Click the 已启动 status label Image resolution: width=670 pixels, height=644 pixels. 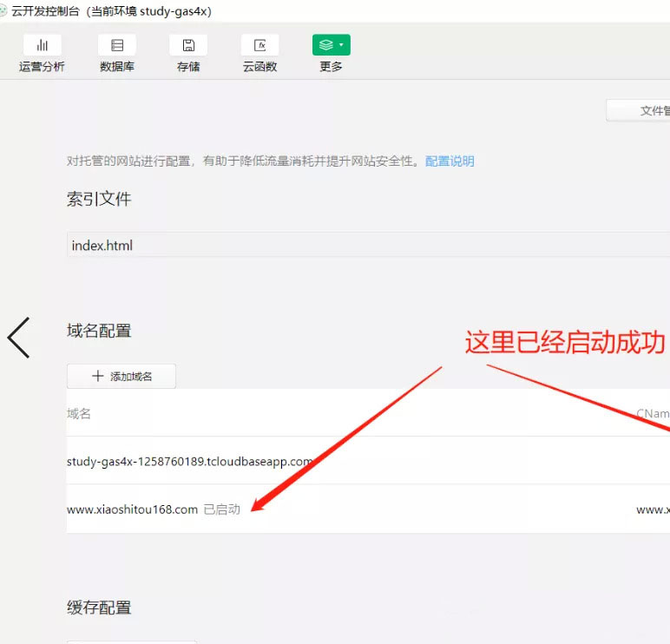click(x=222, y=509)
